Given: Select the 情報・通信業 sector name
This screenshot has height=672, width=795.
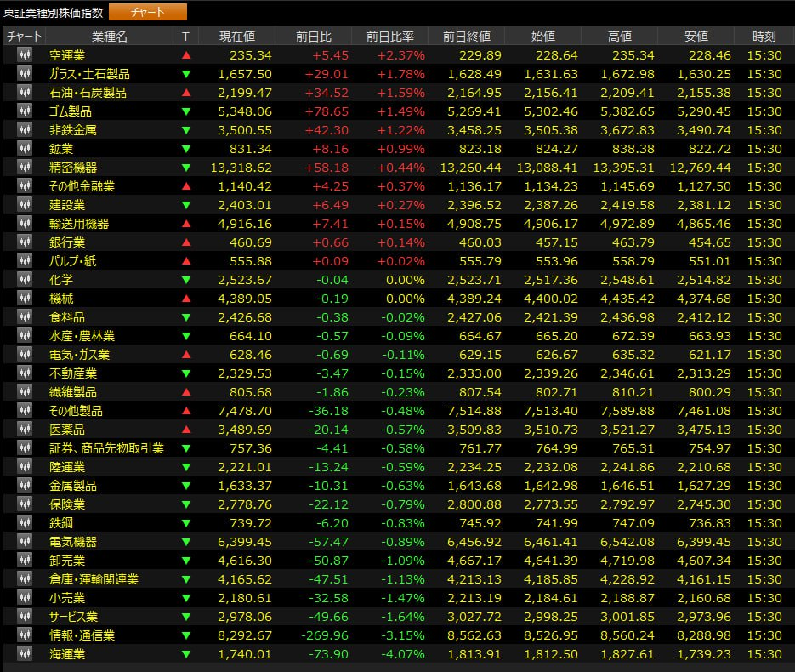Looking at the screenshot, I should (82, 635).
